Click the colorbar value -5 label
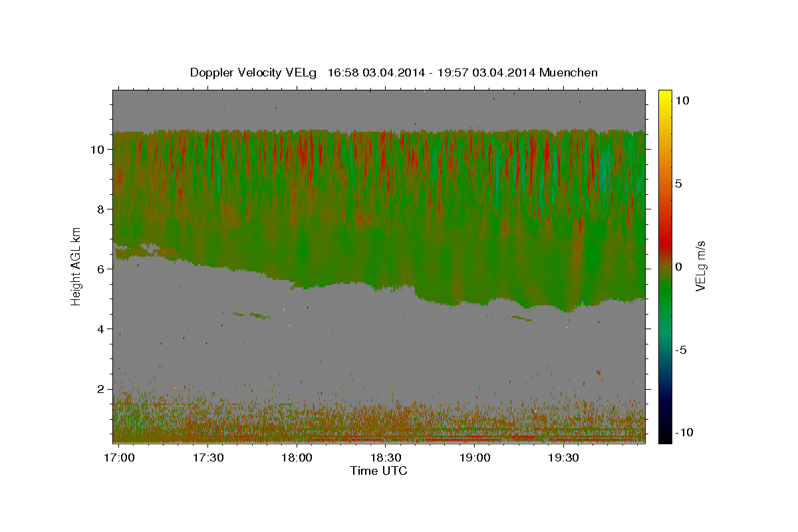Image resolution: width=798 pixels, height=532 pixels. coord(681,350)
